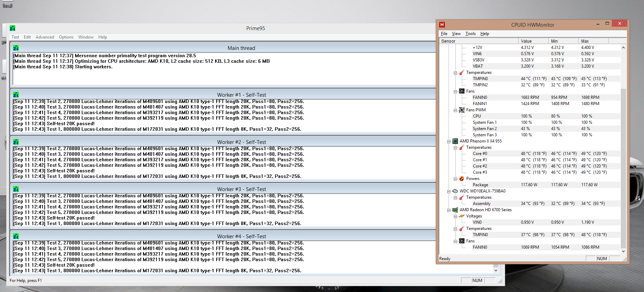This screenshot has height=292, width=644.
Task: Click thermometer icon above the TMPIN0 44 °C row
Action: click(462, 72)
